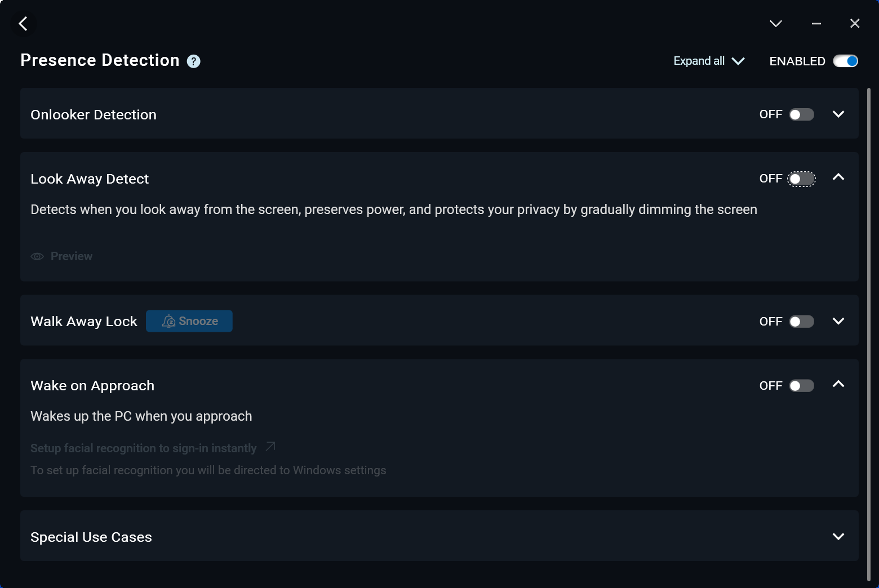Viewport: 879px width, 588px height.
Task: Click the Preview eye icon
Action: pos(37,257)
